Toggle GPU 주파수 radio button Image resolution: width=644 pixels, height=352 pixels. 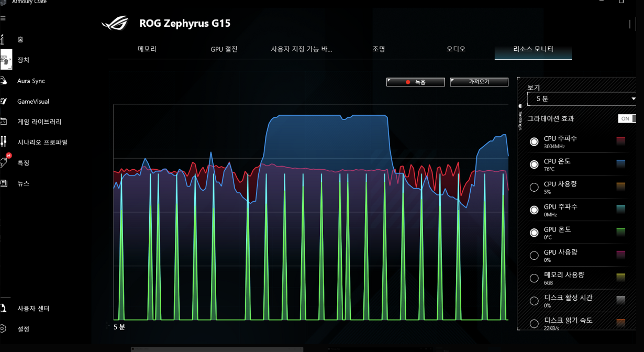tap(534, 210)
